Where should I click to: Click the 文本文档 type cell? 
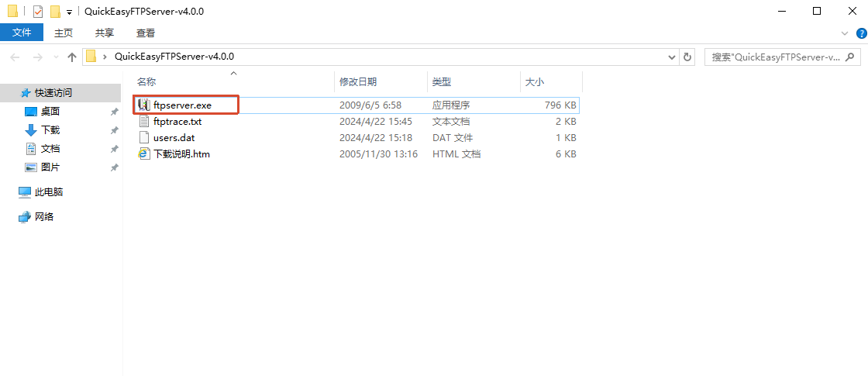tap(450, 121)
